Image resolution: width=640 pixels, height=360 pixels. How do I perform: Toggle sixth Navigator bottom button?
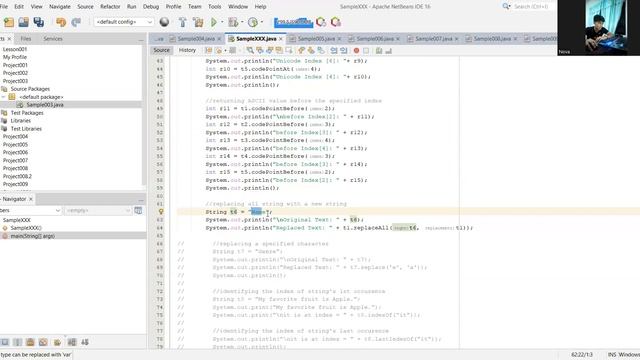click(x=72, y=342)
